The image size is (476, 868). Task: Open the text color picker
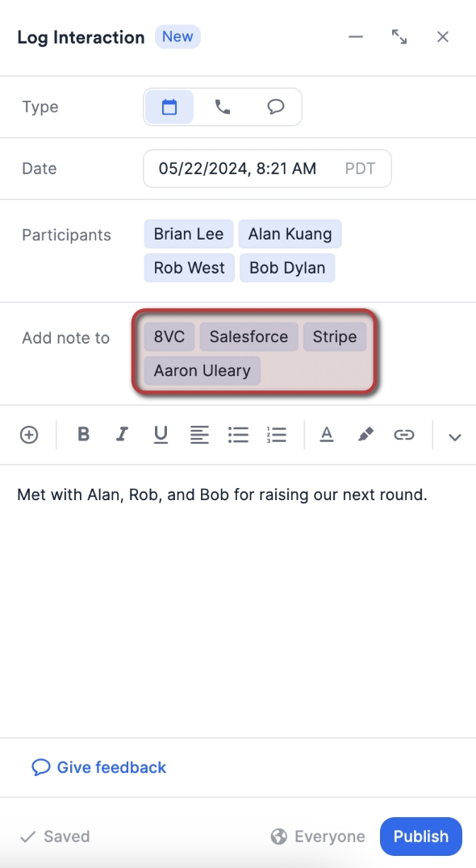326,435
